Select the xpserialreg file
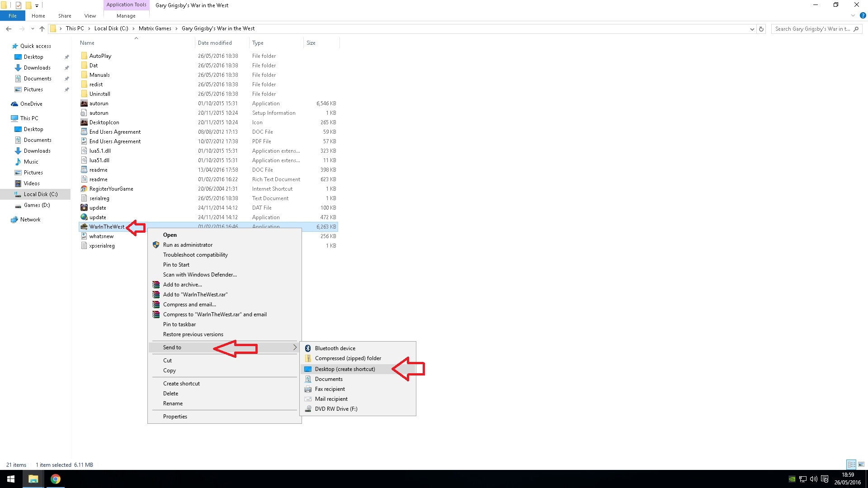868x488 pixels. (102, 246)
